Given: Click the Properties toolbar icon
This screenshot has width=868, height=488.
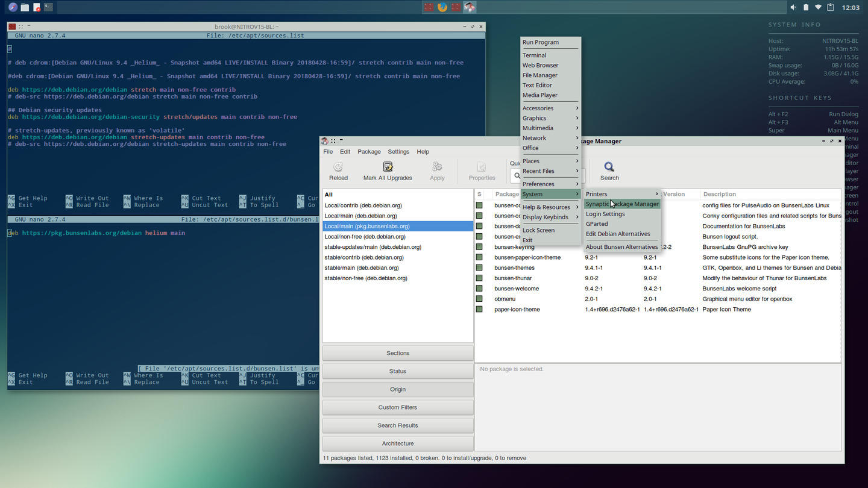Looking at the screenshot, I should click(482, 167).
